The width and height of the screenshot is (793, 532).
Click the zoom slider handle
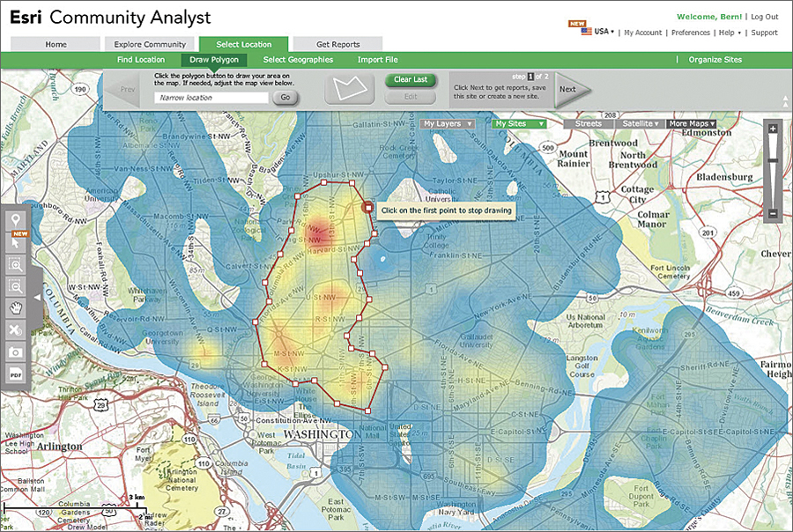pyautogui.click(x=773, y=161)
